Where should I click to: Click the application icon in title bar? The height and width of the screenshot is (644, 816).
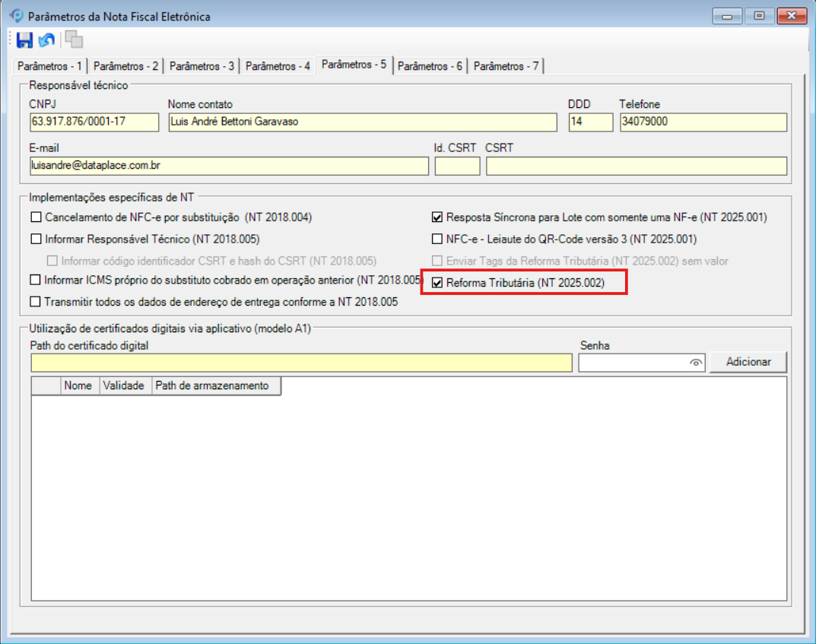[x=17, y=16]
